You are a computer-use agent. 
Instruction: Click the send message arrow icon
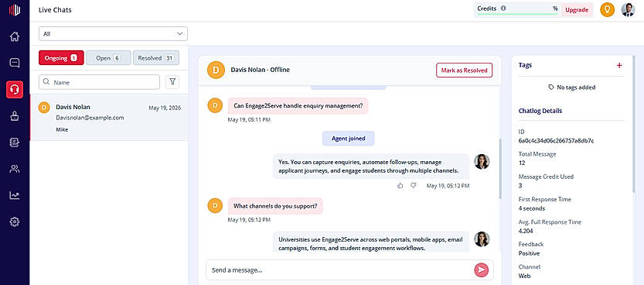pyautogui.click(x=481, y=270)
